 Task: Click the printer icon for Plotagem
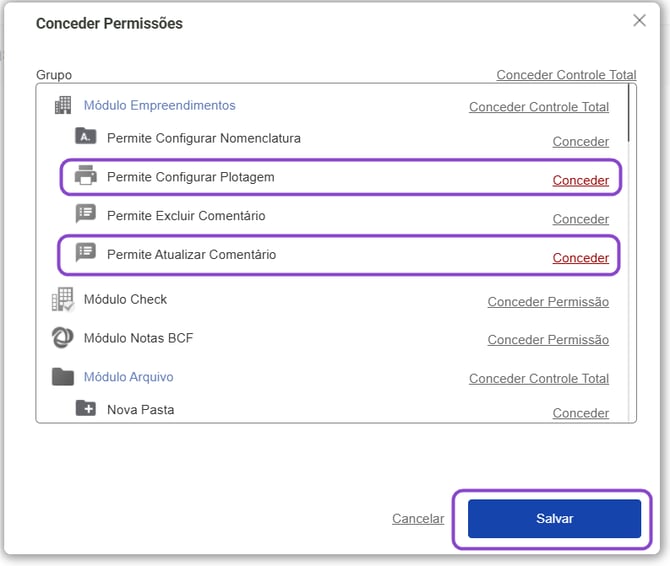click(86, 177)
